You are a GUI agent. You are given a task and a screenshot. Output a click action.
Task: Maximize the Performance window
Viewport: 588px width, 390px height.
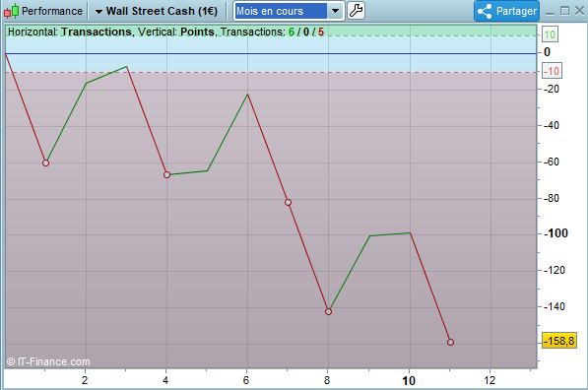tap(564, 11)
